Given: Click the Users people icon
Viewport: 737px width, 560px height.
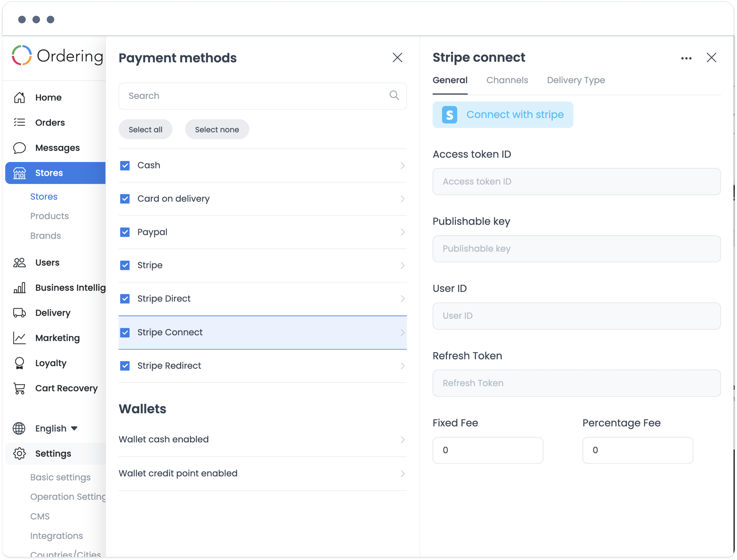Looking at the screenshot, I should [19, 263].
